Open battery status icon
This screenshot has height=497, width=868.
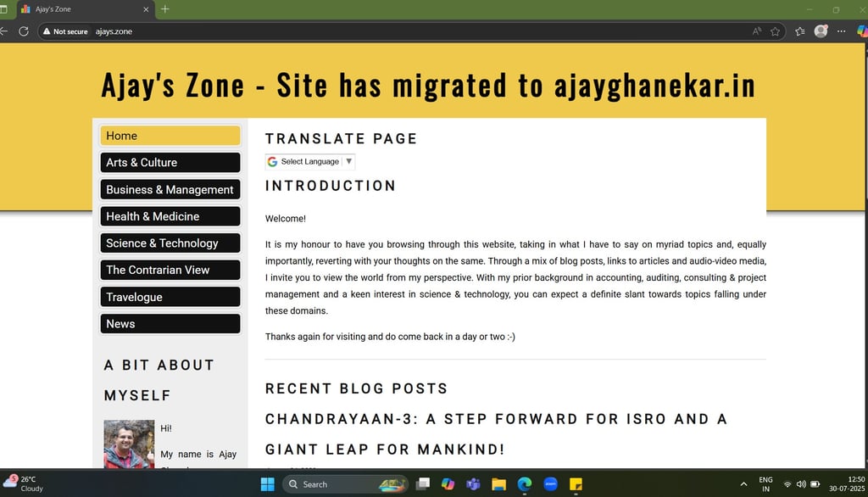[815, 484]
